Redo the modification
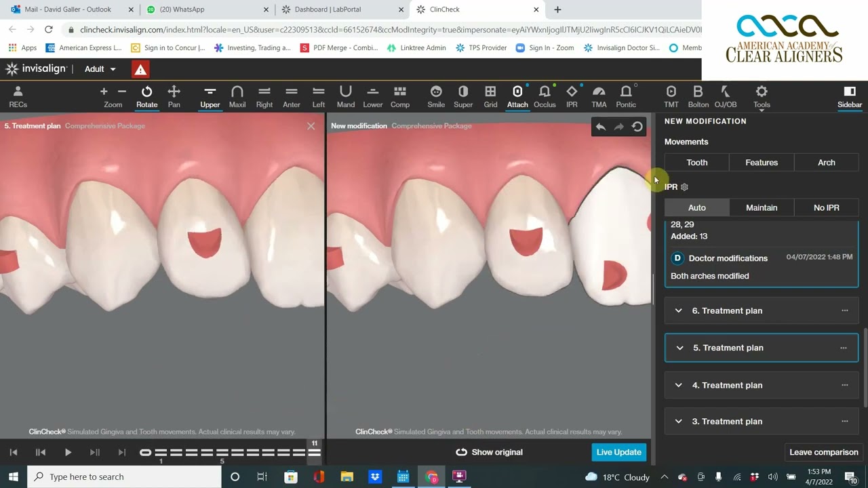Image resolution: width=868 pixels, height=488 pixels. coord(618,127)
